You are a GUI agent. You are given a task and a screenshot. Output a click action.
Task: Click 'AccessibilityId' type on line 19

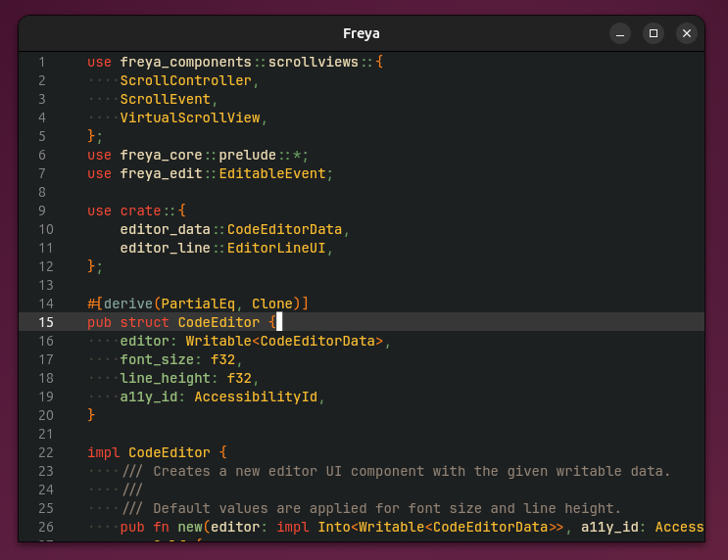(x=256, y=397)
